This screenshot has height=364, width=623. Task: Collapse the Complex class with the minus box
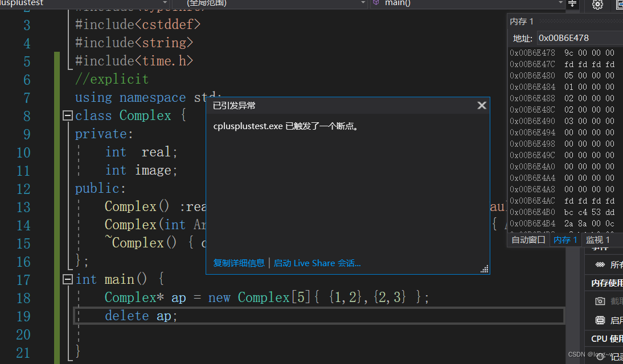coord(68,115)
